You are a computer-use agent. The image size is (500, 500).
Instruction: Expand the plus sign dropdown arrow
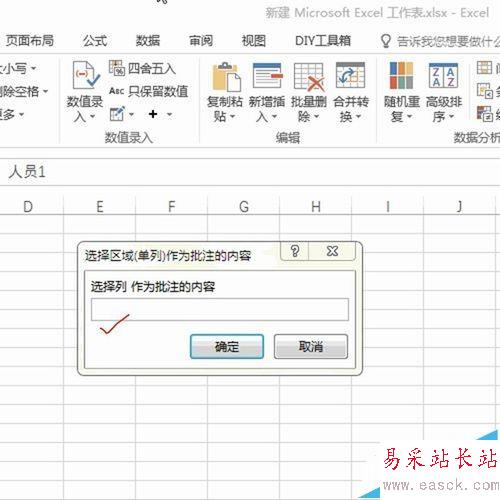click(x=170, y=115)
